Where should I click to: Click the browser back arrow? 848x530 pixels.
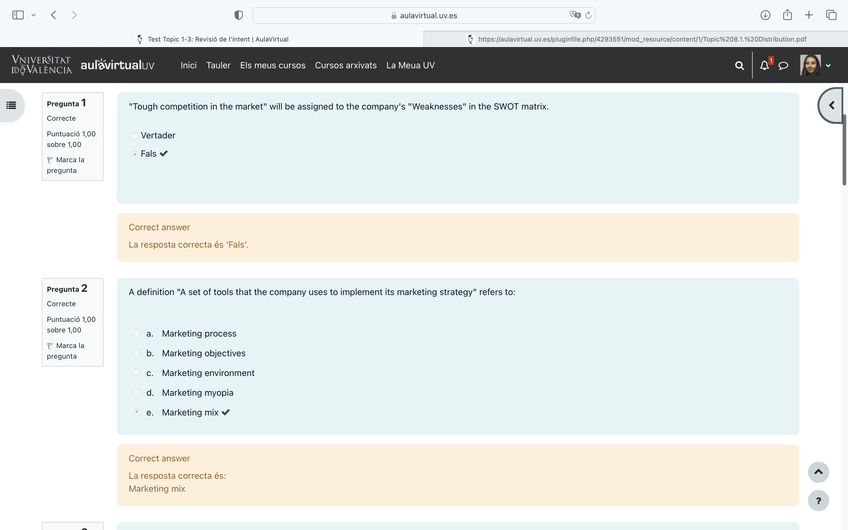pyautogui.click(x=54, y=15)
